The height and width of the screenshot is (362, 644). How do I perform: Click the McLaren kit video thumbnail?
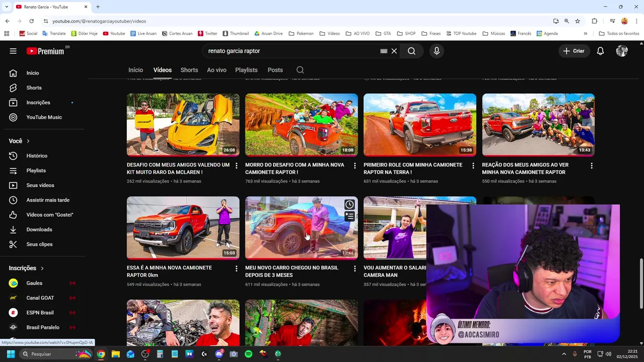point(183,125)
